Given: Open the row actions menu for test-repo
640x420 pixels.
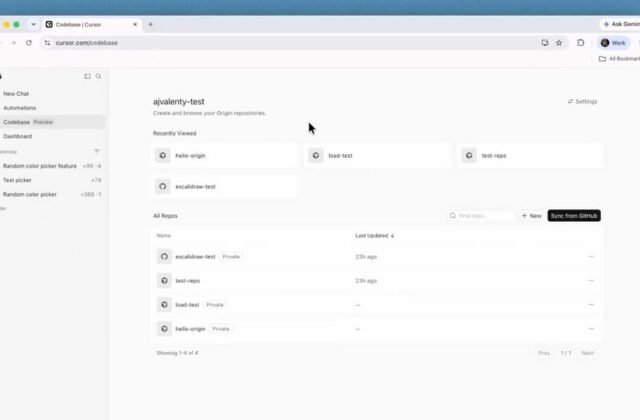Looking at the screenshot, I should pos(591,281).
